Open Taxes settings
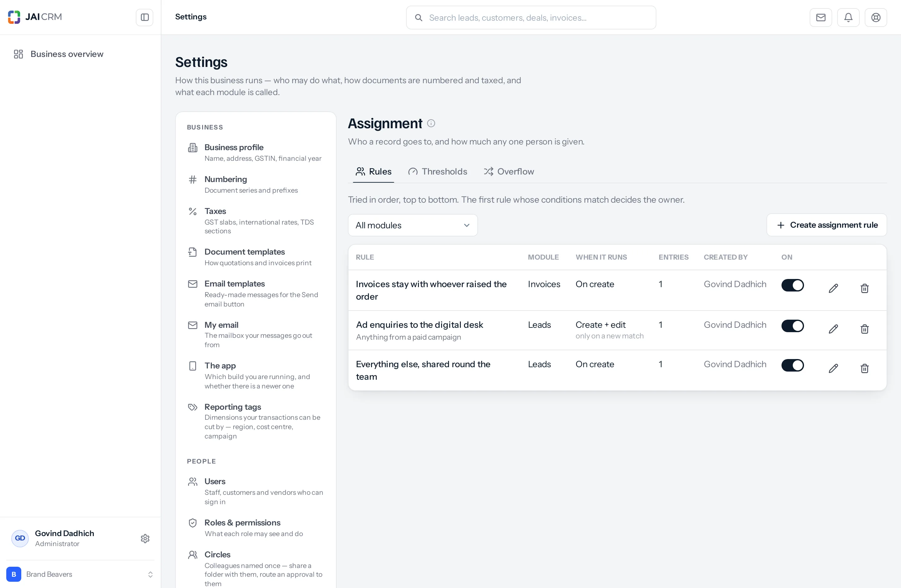The image size is (901, 588). pos(256,220)
